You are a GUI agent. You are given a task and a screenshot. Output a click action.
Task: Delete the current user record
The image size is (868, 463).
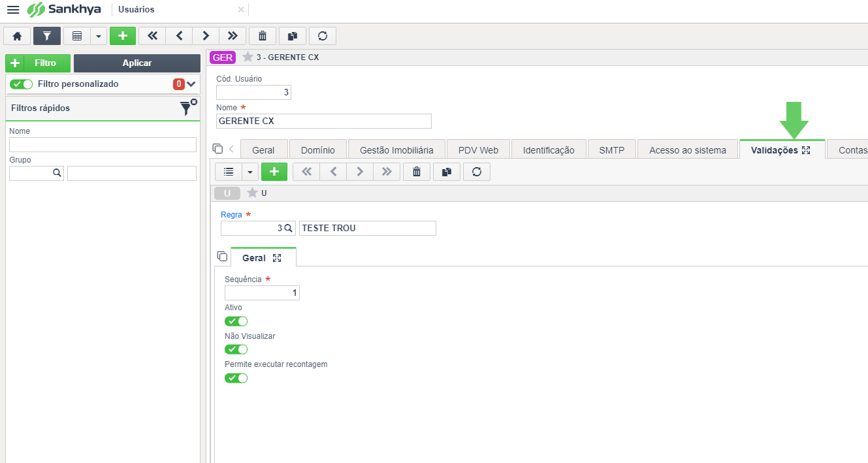(x=263, y=36)
